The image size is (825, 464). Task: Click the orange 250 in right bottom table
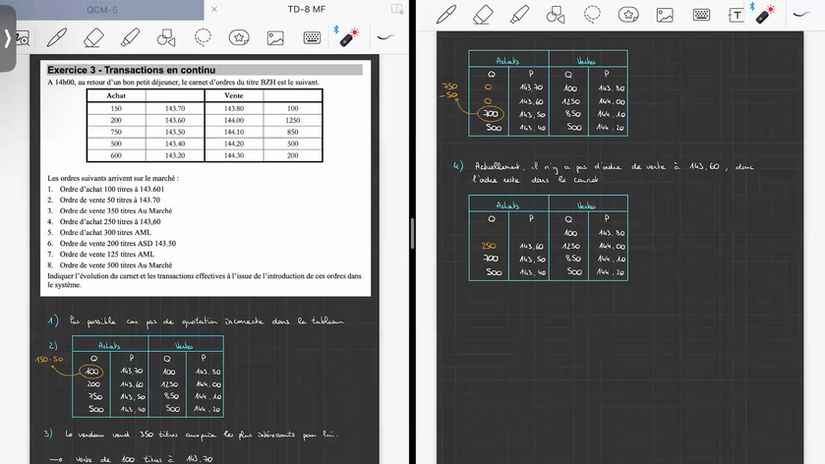pyautogui.click(x=489, y=246)
